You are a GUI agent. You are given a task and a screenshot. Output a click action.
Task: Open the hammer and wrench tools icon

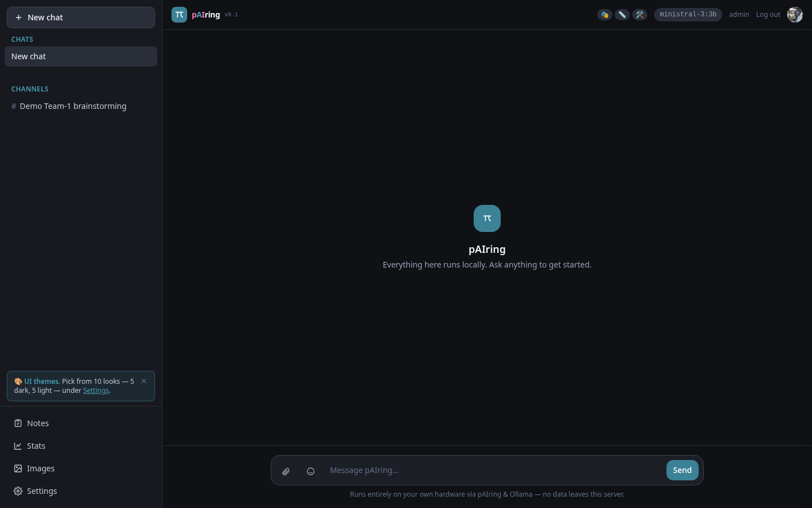(x=639, y=15)
